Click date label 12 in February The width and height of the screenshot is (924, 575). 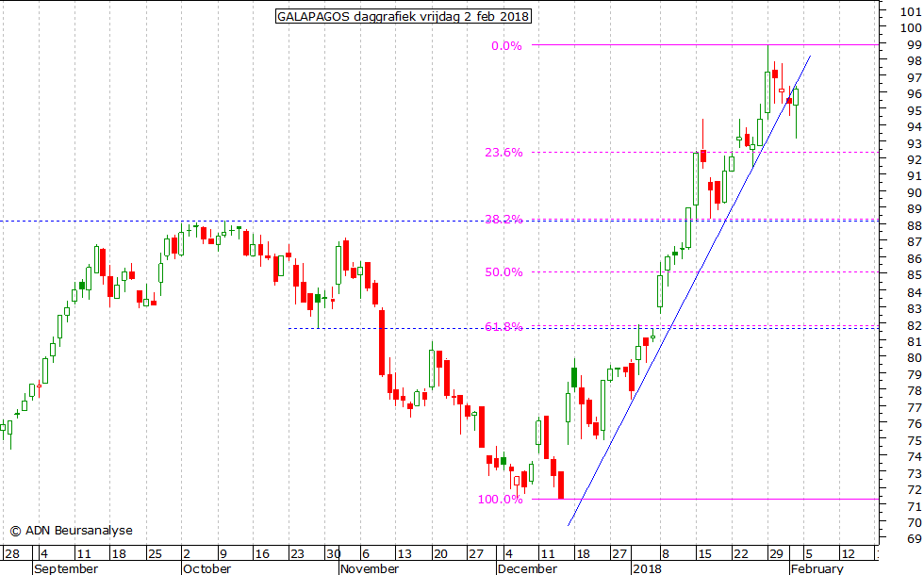tap(848, 554)
